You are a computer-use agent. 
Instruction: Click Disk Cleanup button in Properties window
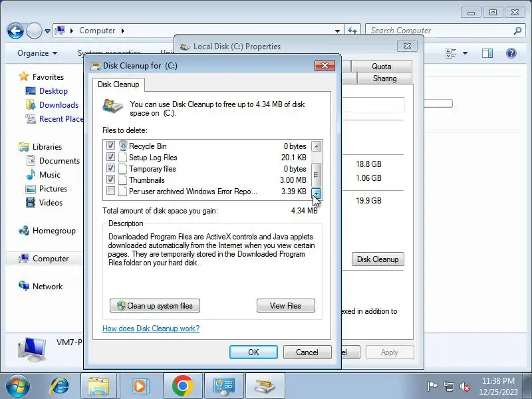click(x=378, y=259)
